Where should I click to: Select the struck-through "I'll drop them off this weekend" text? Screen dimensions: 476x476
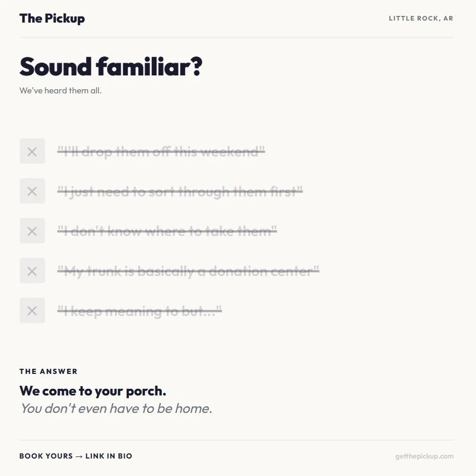click(161, 151)
